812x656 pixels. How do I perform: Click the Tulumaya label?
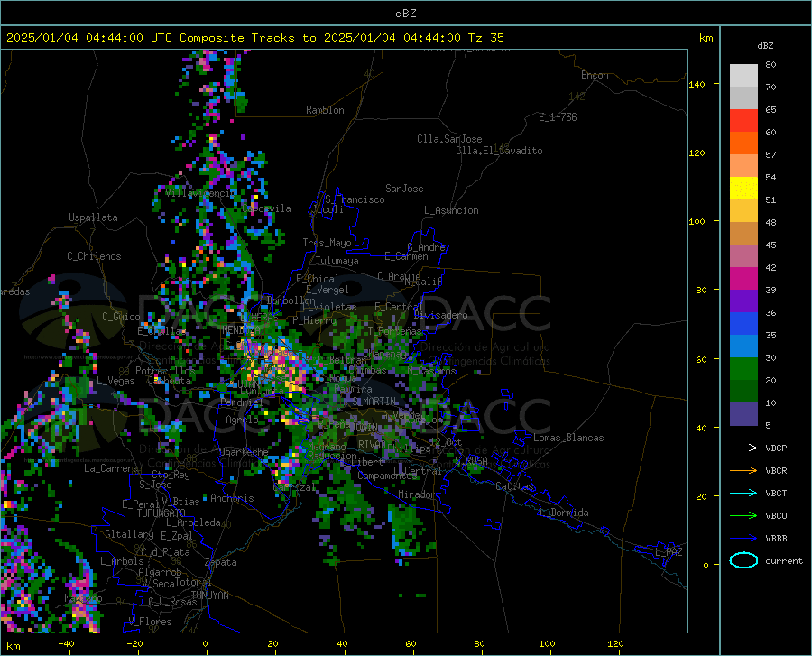(337, 261)
